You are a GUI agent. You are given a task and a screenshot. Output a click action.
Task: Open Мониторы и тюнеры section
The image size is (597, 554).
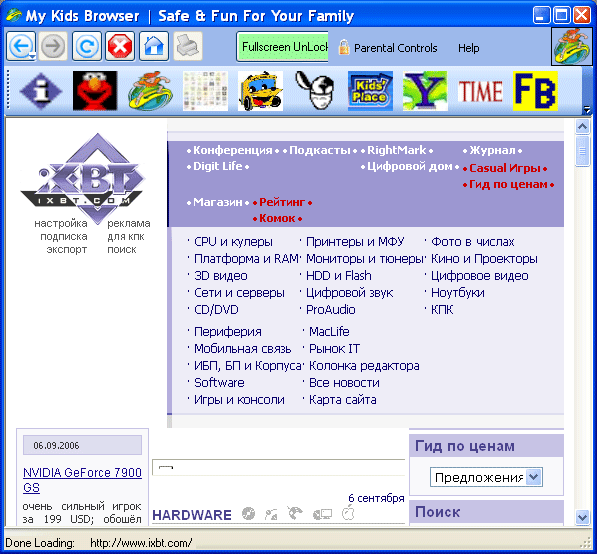tap(364, 259)
